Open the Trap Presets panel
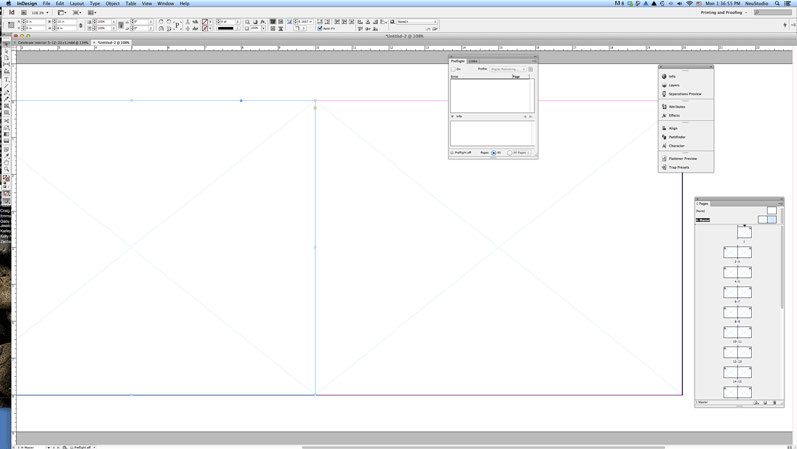 click(x=679, y=167)
